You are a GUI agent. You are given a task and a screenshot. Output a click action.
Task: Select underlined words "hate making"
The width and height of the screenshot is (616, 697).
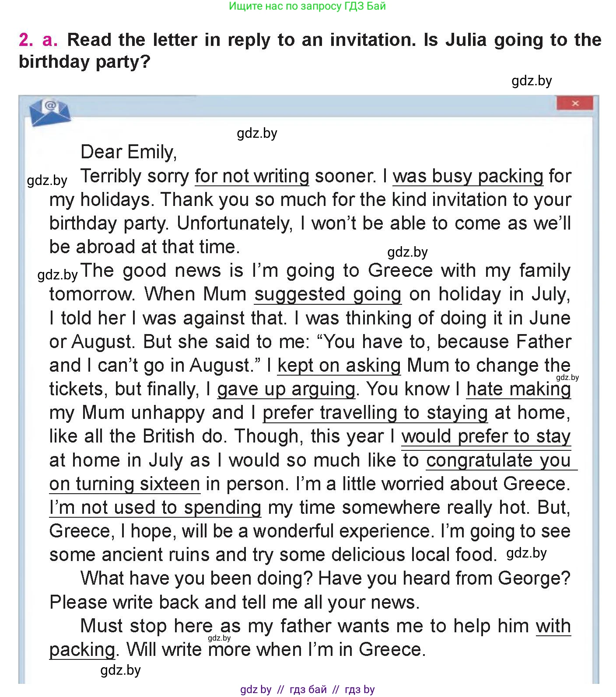[518, 389]
